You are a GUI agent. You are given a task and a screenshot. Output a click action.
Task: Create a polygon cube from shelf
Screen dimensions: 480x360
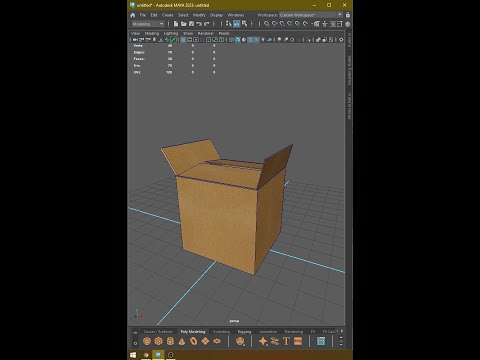158,341
